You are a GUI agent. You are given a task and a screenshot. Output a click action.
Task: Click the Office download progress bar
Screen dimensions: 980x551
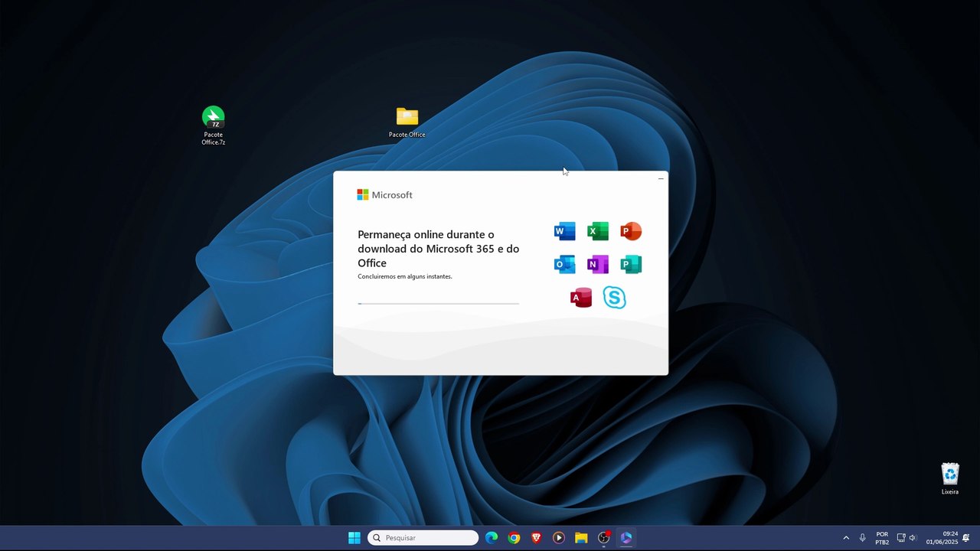[438, 304]
